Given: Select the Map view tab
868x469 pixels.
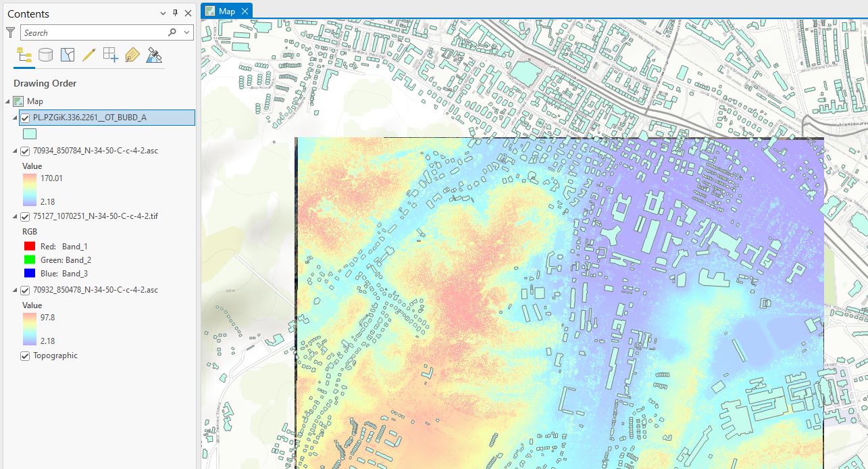Looking at the screenshot, I should tap(226, 11).
